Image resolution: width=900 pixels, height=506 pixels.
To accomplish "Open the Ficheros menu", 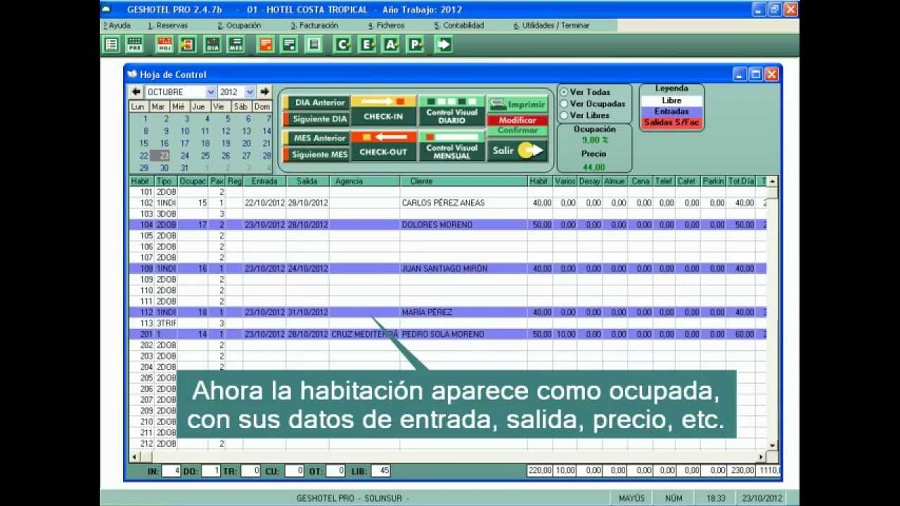I will tap(386, 25).
